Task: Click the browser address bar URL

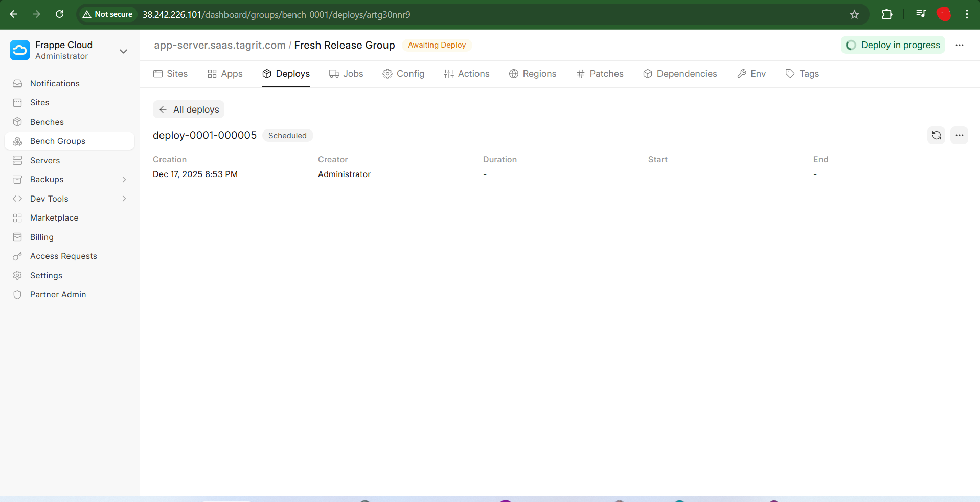Action: (276, 14)
